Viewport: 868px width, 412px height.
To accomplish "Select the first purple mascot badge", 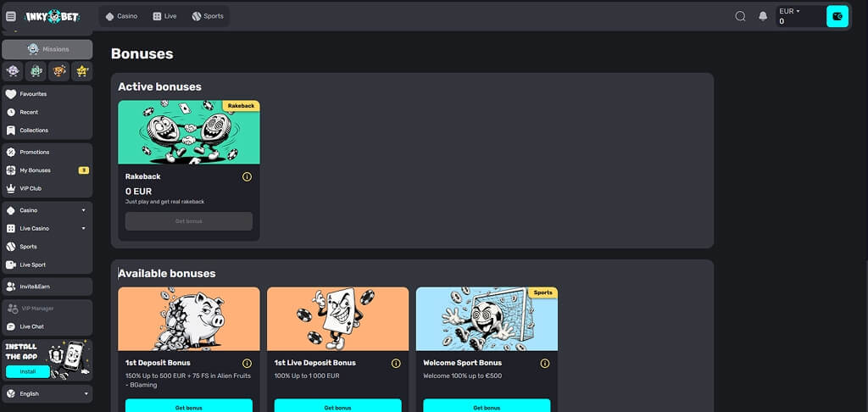I will [x=14, y=71].
